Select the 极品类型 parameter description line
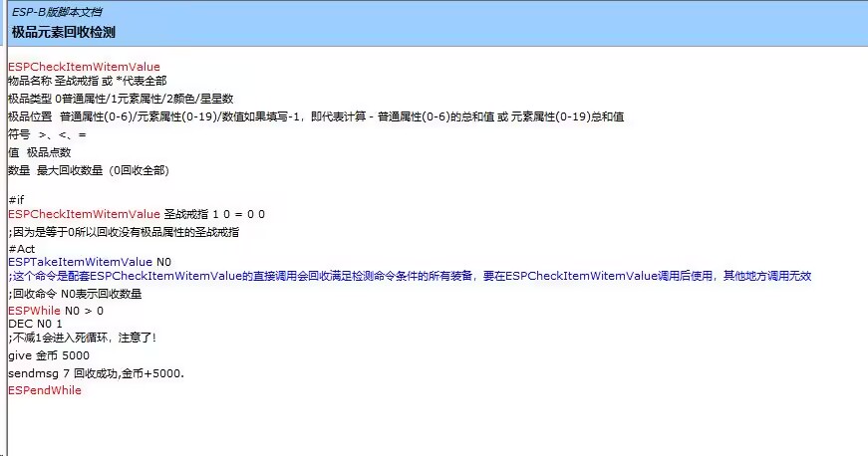 (x=120, y=99)
